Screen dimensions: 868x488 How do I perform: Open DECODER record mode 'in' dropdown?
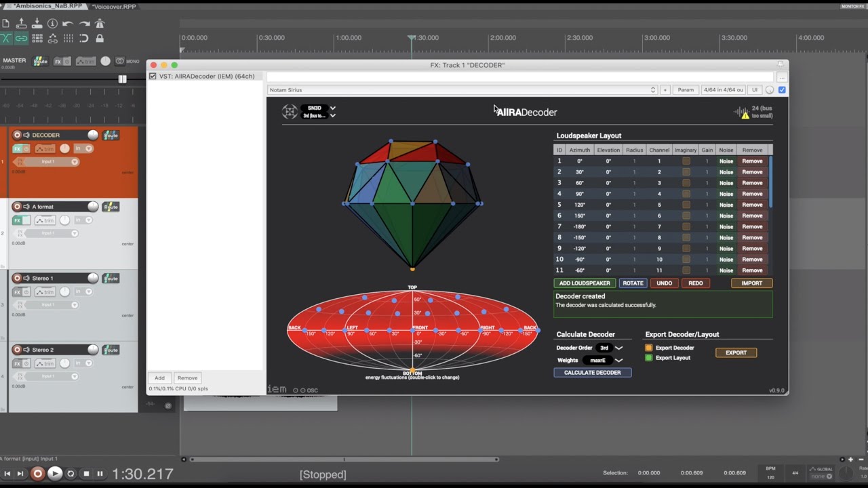click(83, 148)
